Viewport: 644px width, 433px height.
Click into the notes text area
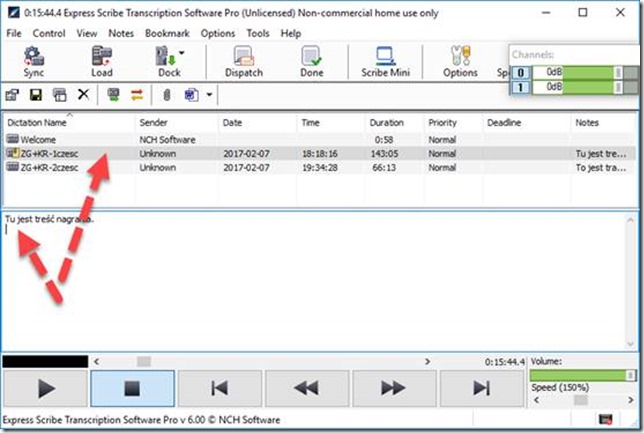click(x=314, y=281)
